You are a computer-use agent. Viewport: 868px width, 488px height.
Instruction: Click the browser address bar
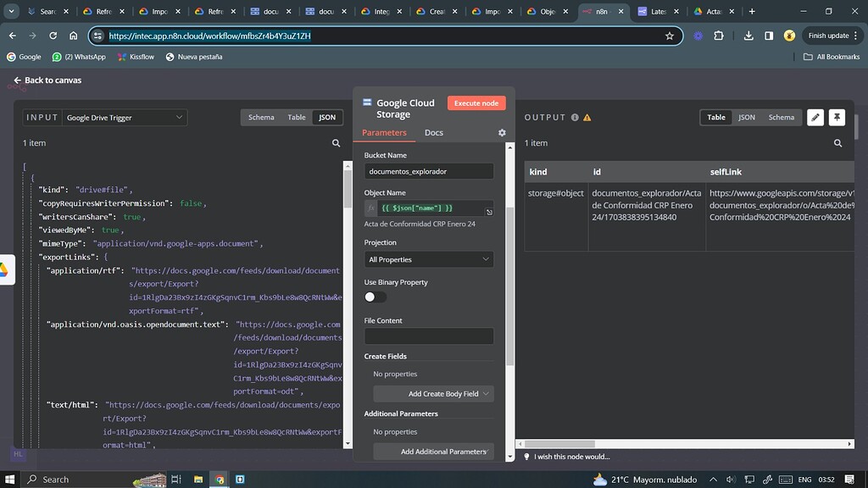click(385, 36)
